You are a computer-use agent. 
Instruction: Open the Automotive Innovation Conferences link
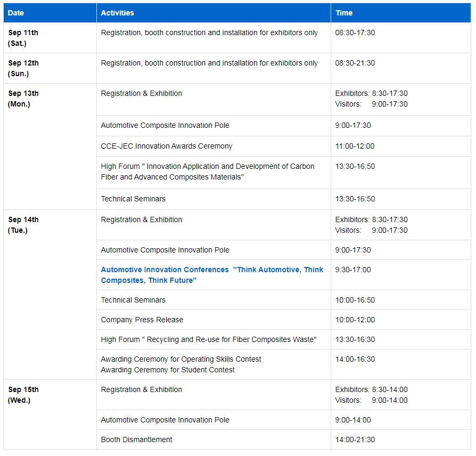(212, 275)
